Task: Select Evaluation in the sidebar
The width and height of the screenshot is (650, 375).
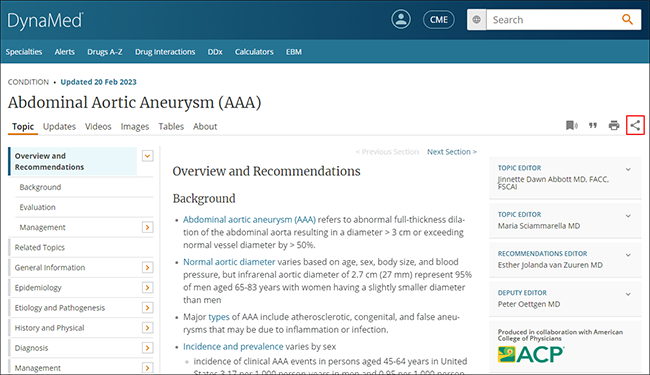Action: pos(37,207)
